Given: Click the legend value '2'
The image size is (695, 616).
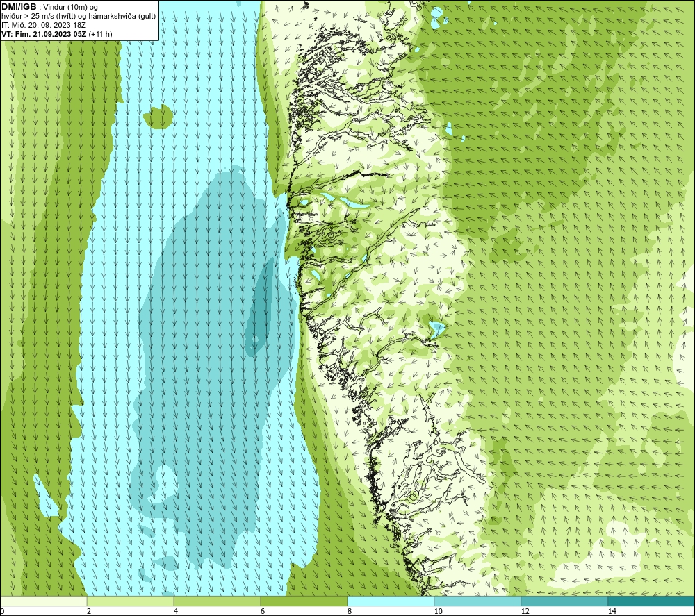Looking at the screenshot, I should [x=89, y=611].
